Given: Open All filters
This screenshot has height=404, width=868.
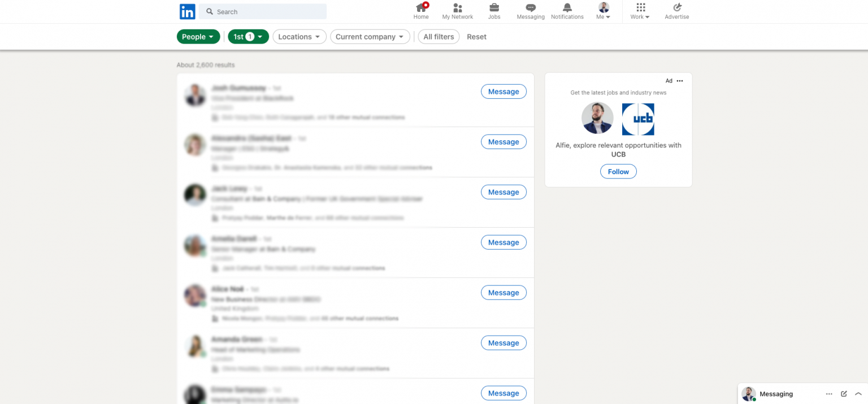Looking at the screenshot, I should click(439, 36).
